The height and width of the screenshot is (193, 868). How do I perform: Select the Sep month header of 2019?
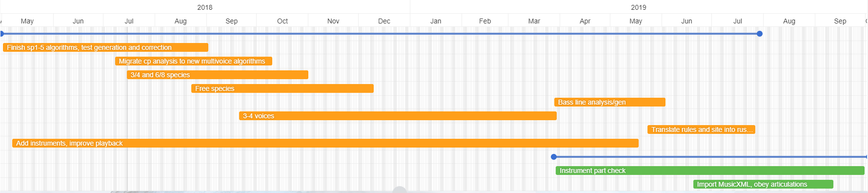(840, 21)
